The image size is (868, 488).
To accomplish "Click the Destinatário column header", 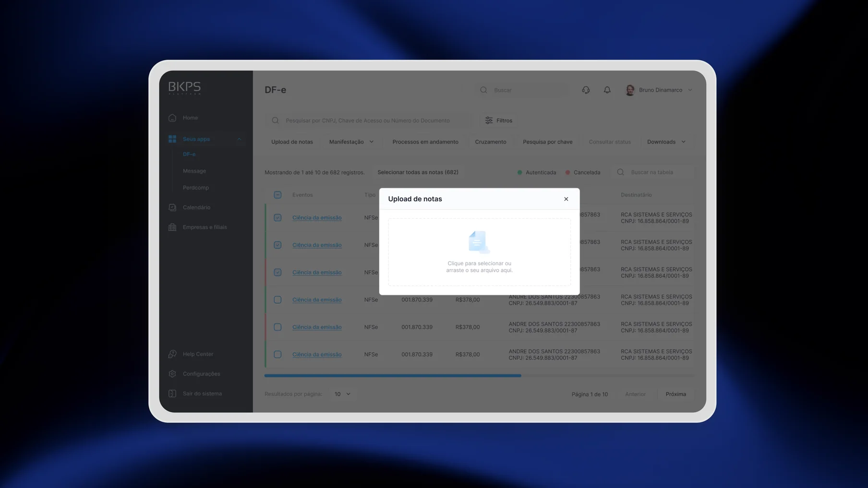I will pyautogui.click(x=636, y=195).
